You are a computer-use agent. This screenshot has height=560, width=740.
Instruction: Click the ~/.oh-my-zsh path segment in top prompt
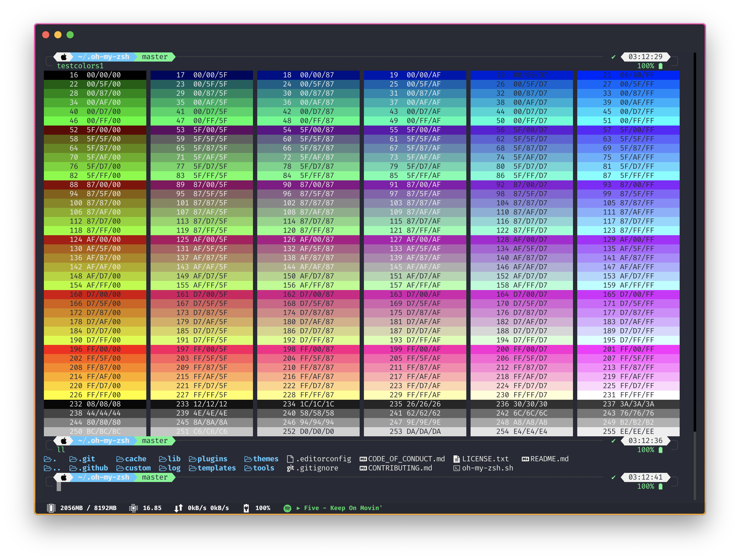tap(104, 57)
